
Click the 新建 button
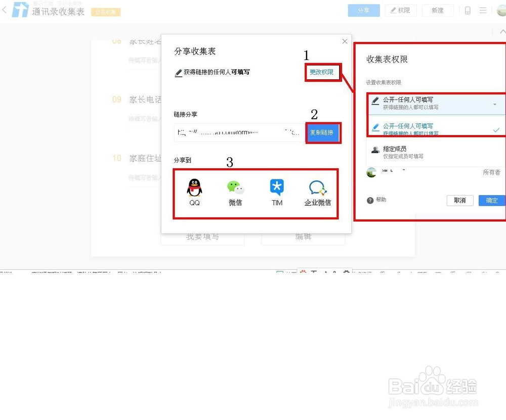438,10
